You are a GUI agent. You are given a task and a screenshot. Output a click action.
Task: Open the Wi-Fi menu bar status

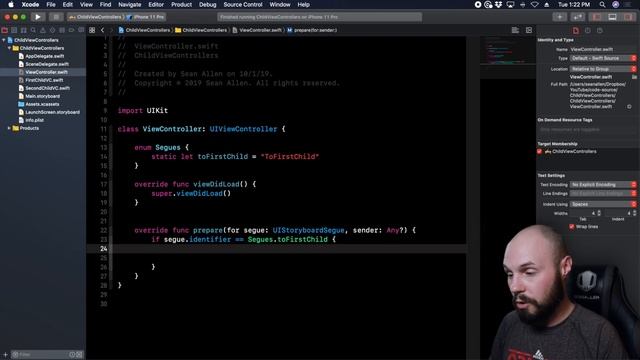click(534, 4)
